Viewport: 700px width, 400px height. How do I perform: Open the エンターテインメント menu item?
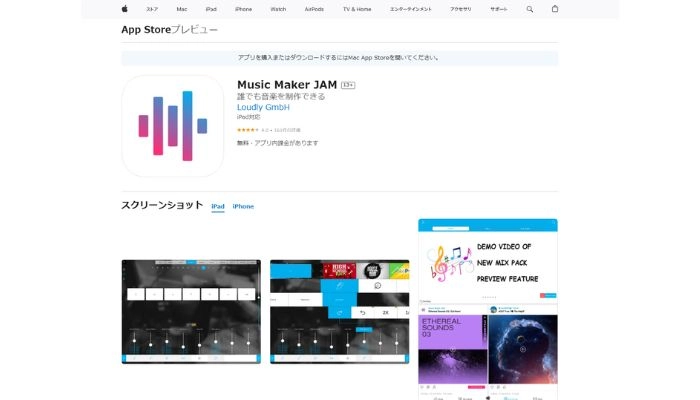[411, 9]
